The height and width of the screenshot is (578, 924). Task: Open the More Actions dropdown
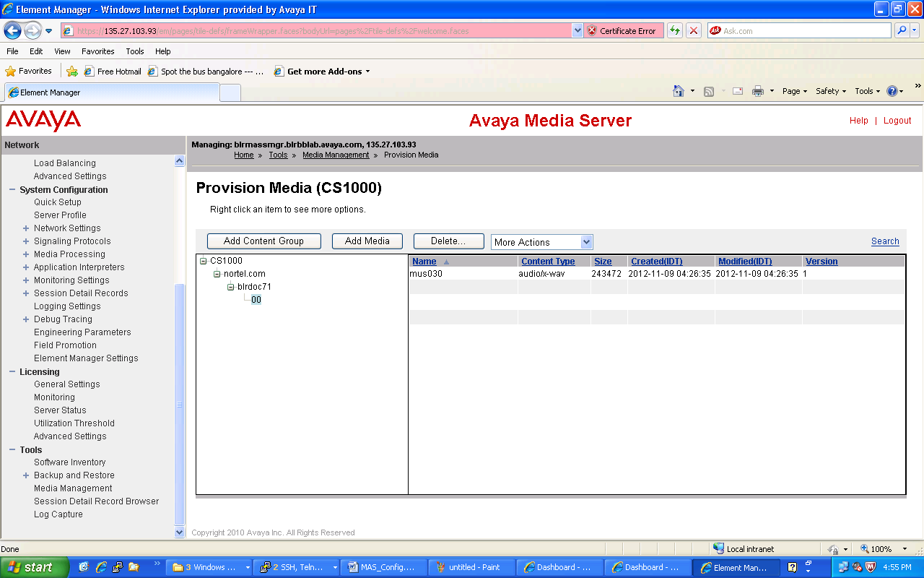[542, 242]
